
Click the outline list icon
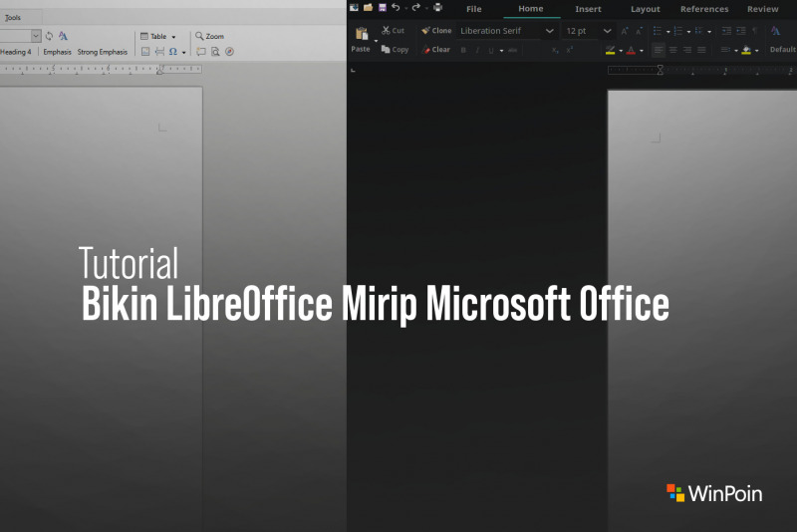point(699,31)
